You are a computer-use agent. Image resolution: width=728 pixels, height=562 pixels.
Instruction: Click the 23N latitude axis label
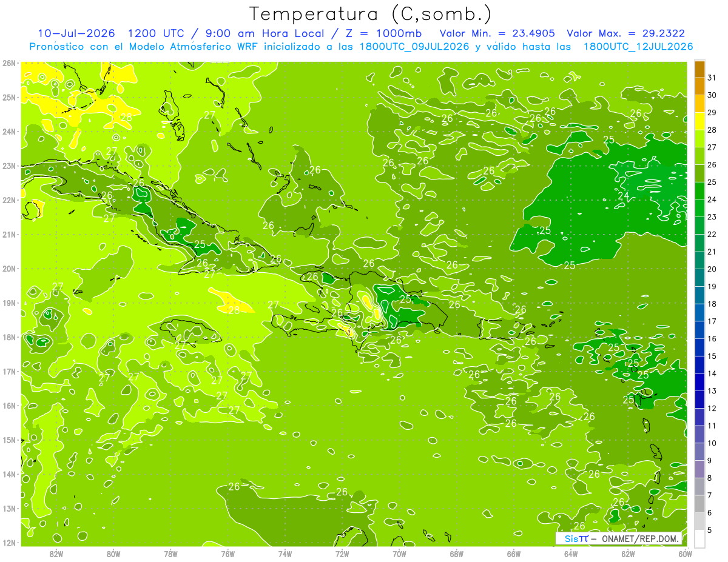click(9, 166)
